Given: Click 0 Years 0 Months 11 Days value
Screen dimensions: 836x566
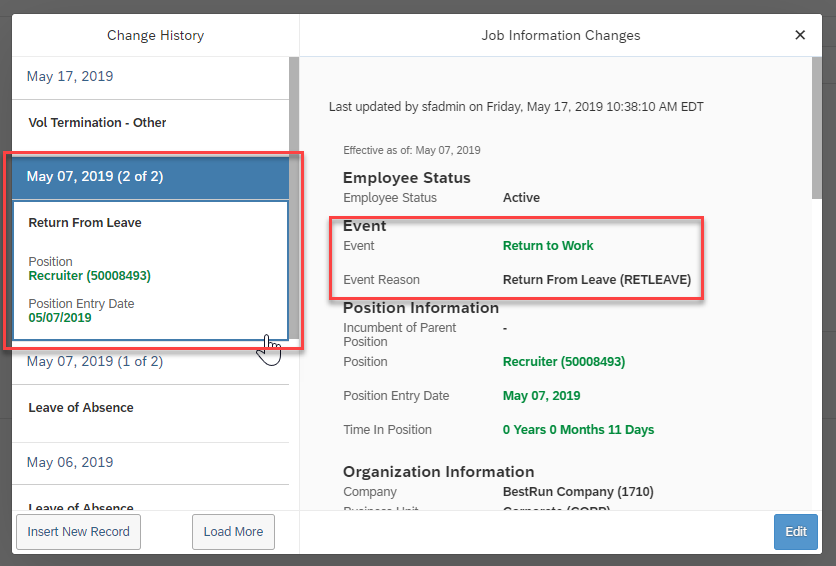Looking at the screenshot, I should tap(578, 430).
